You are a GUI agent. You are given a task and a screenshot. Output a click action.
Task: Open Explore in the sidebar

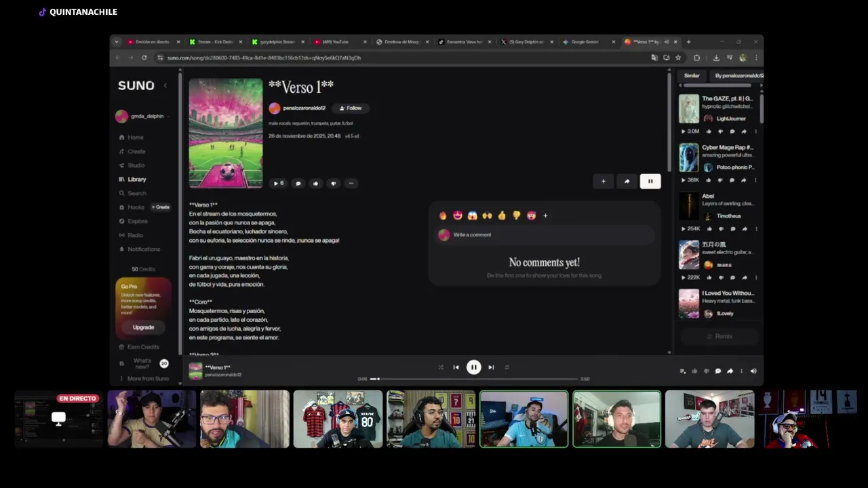133,221
